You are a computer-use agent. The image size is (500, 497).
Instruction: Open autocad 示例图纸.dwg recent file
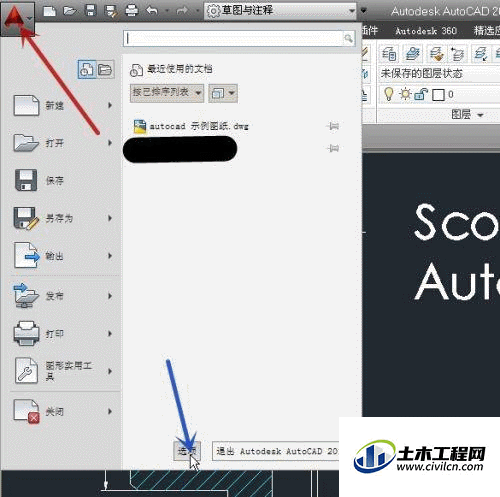click(191, 126)
